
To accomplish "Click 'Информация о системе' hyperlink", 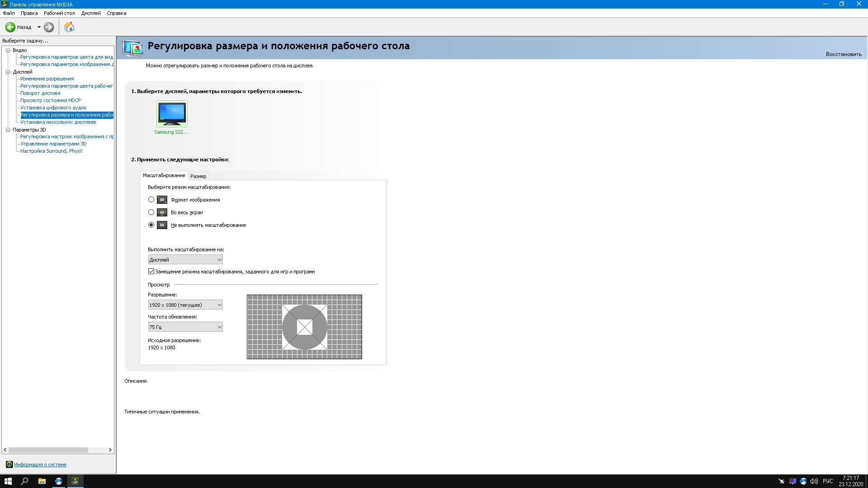I will tap(40, 464).
